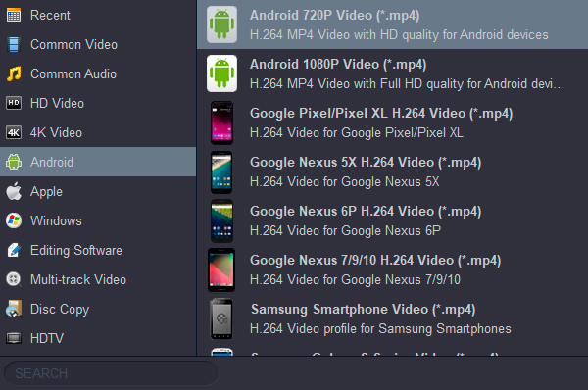588x390 pixels.
Task: Select Android 720P Video (*.mp4) title
Action: 334,16
